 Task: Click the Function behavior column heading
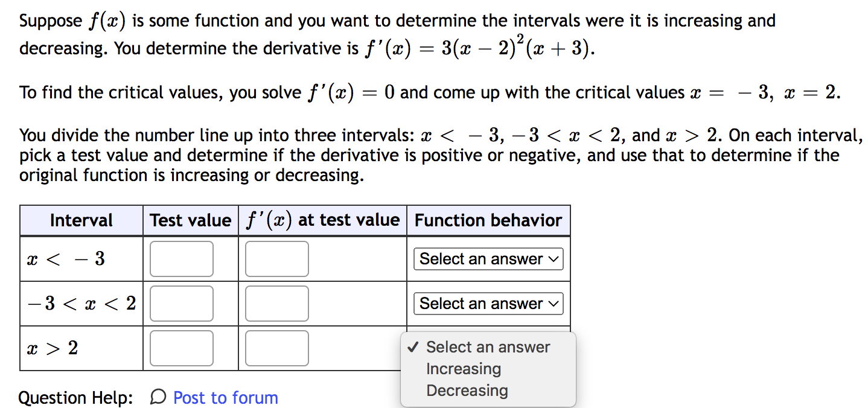pyautogui.click(x=488, y=220)
